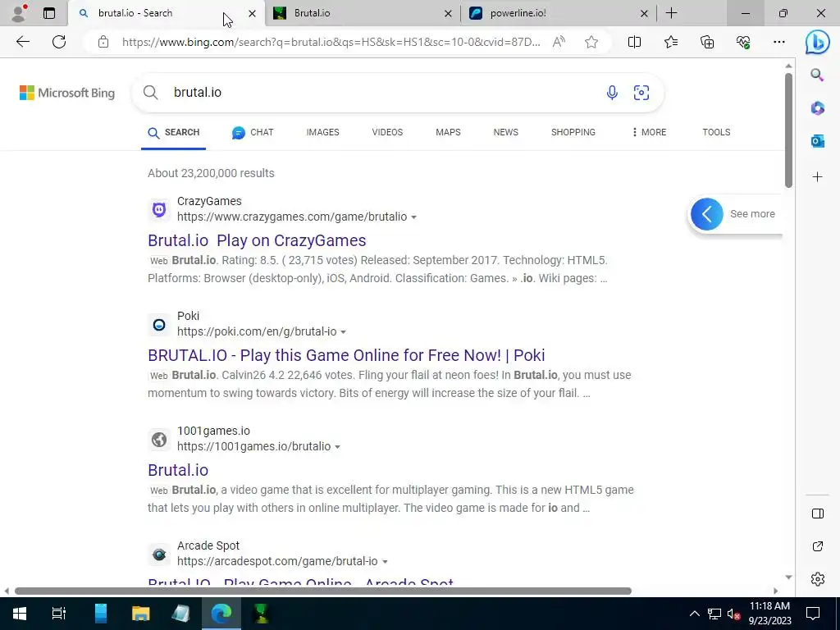Screen dimensions: 840x630
Task: Select the NEWS tab
Action: 505,132
